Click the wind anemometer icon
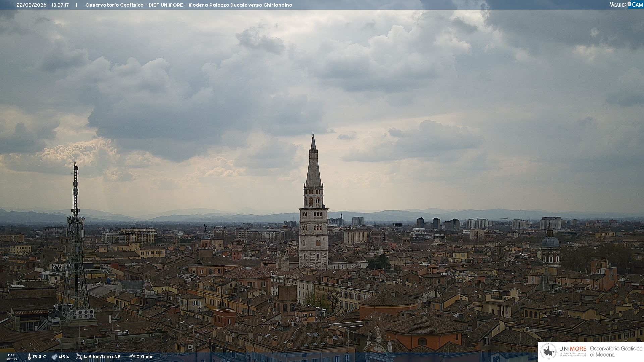The height and width of the screenshot is (362, 644). pos(79,357)
